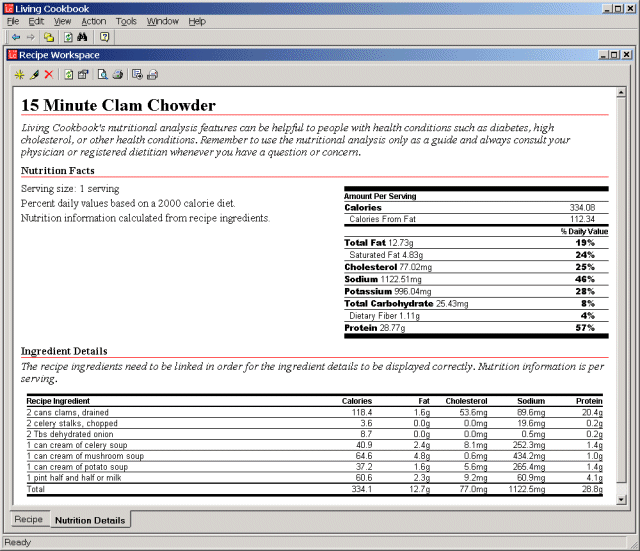Click 'Serving size: 1 serving' text
Viewport: 640px width, 551px height.
70,189
